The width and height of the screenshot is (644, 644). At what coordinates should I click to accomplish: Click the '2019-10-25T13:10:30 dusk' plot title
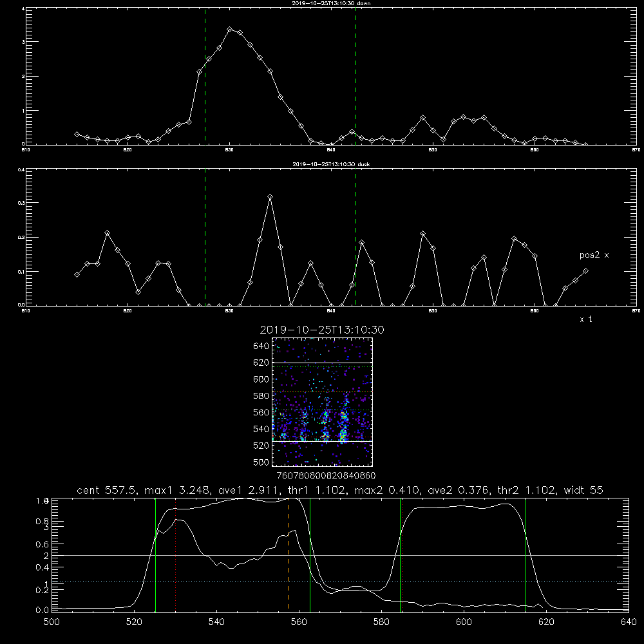tap(331, 164)
